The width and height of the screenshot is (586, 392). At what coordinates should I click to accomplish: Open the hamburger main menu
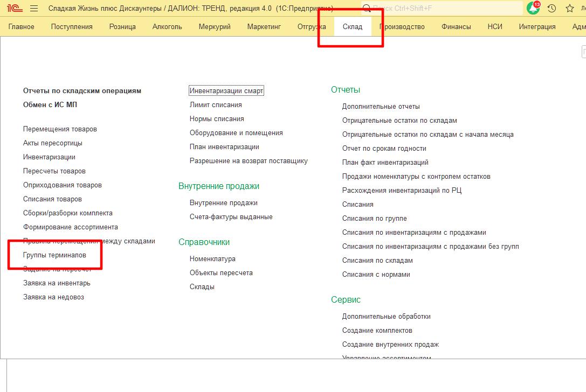point(34,9)
